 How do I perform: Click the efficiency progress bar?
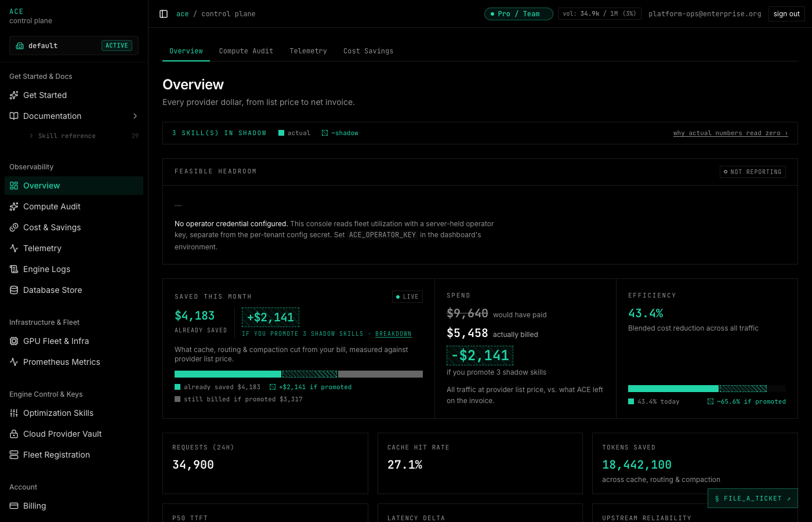[707, 389]
